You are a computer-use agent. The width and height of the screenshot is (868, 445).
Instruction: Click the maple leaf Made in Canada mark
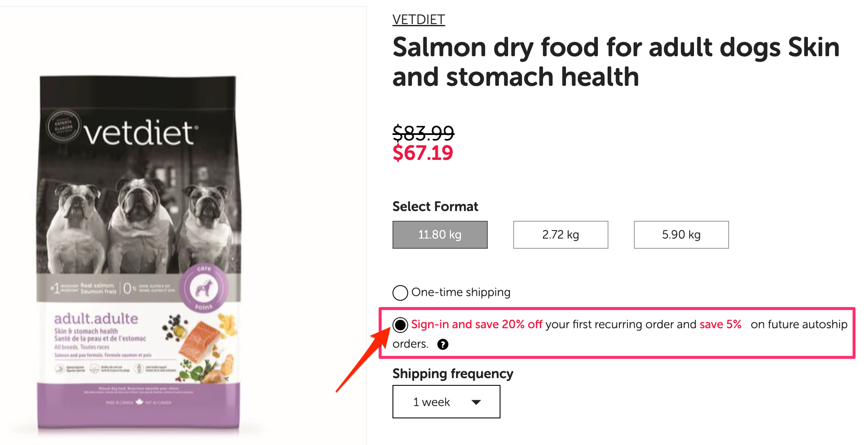(139, 401)
